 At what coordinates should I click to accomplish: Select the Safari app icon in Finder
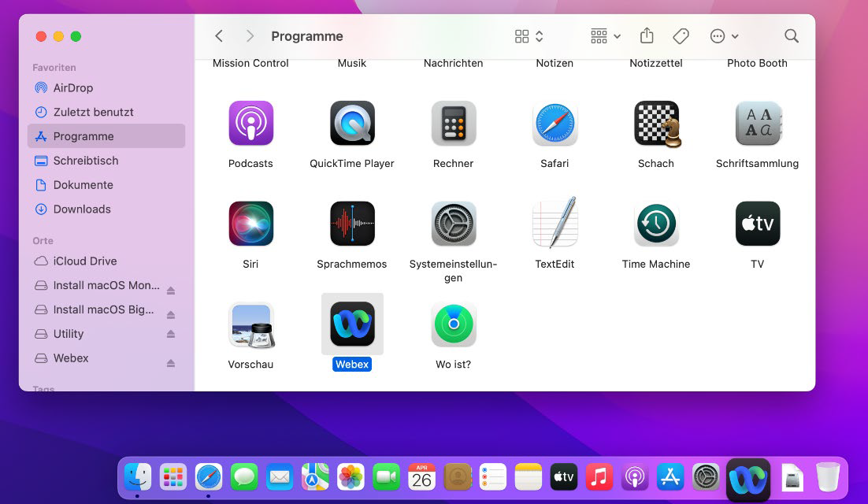555,123
